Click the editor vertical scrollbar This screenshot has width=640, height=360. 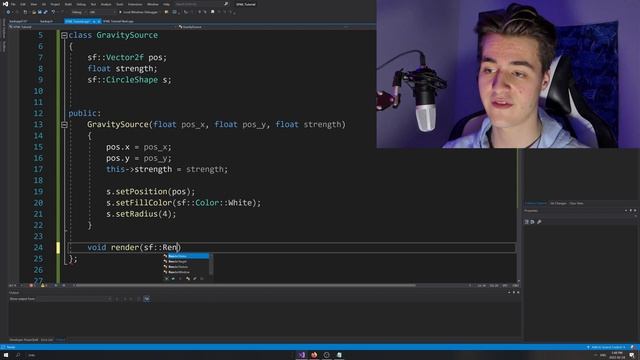(518, 155)
